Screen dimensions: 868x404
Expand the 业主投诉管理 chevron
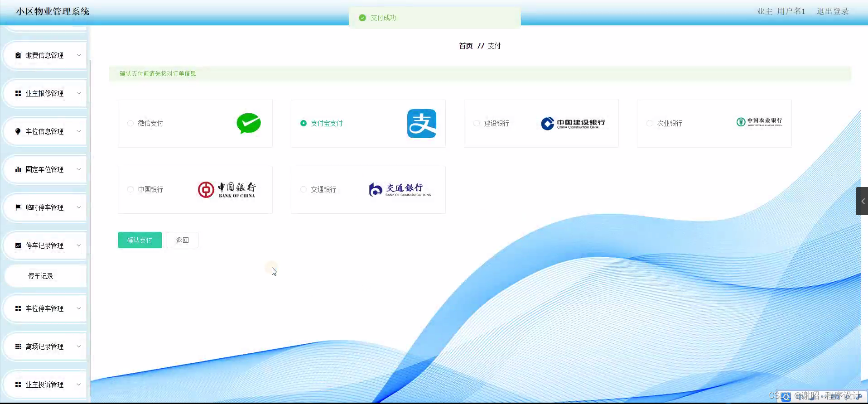click(79, 385)
